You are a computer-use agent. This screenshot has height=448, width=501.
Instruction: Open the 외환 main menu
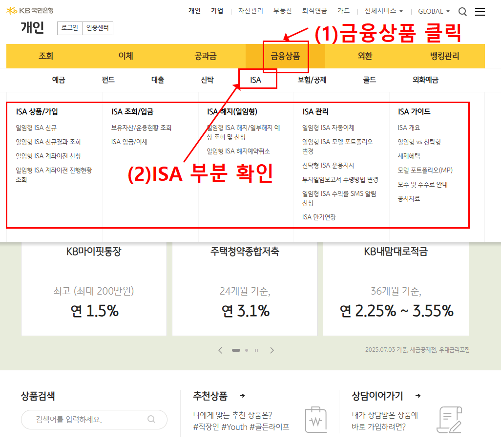365,56
